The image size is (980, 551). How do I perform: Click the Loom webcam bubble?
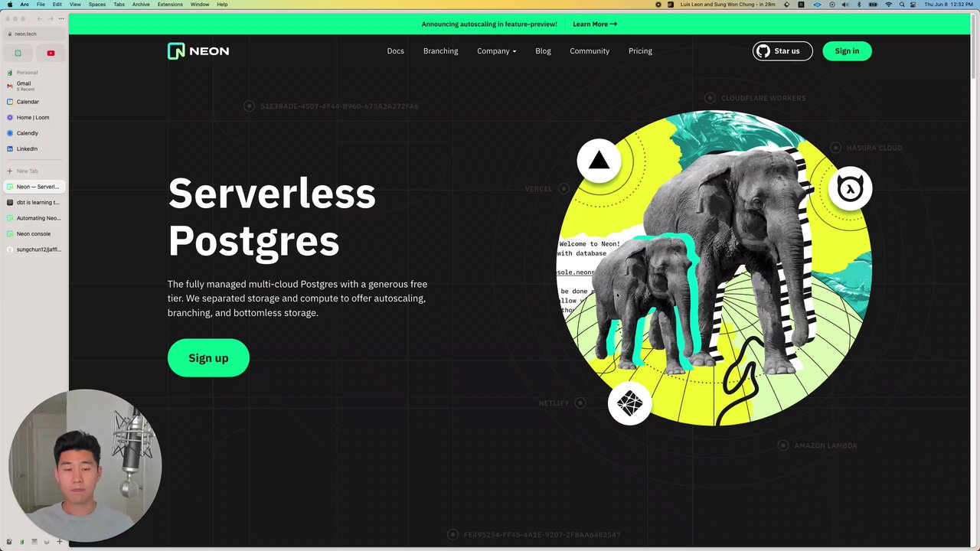pyautogui.click(x=85, y=465)
